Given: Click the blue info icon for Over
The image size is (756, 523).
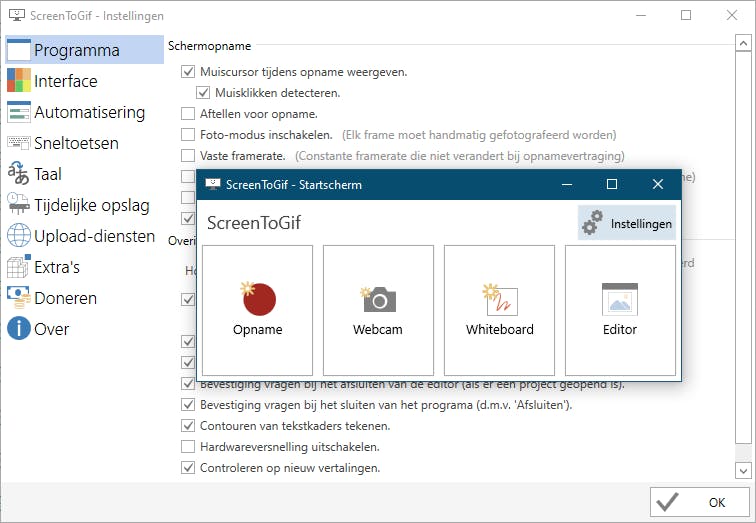Looking at the screenshot, I should (19, 328).
